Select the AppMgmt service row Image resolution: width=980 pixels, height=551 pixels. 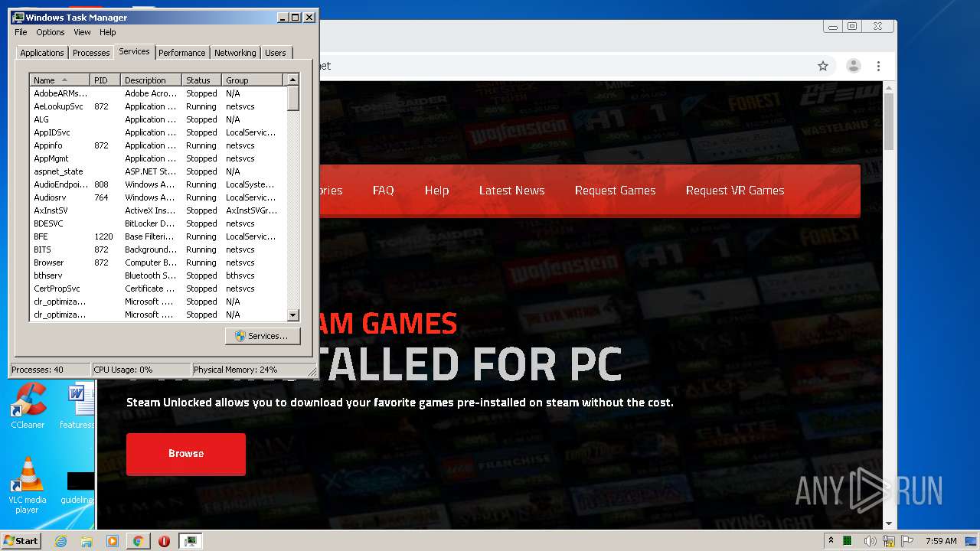click(x=158, y=158)
